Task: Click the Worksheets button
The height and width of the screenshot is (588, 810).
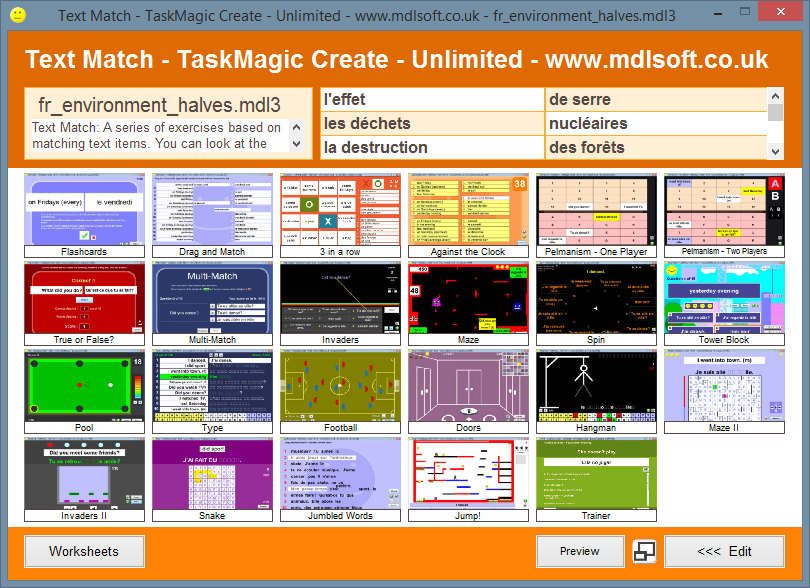Action: pos(84,551)
